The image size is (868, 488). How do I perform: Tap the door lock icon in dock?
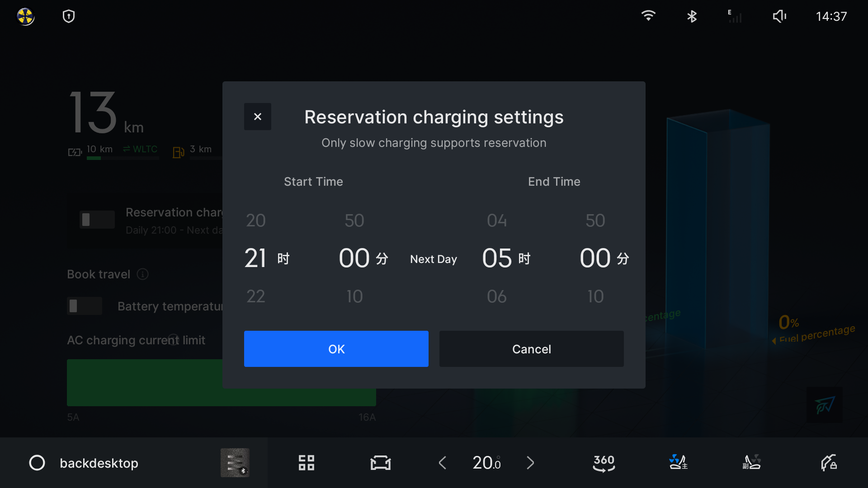coord(828,463)
